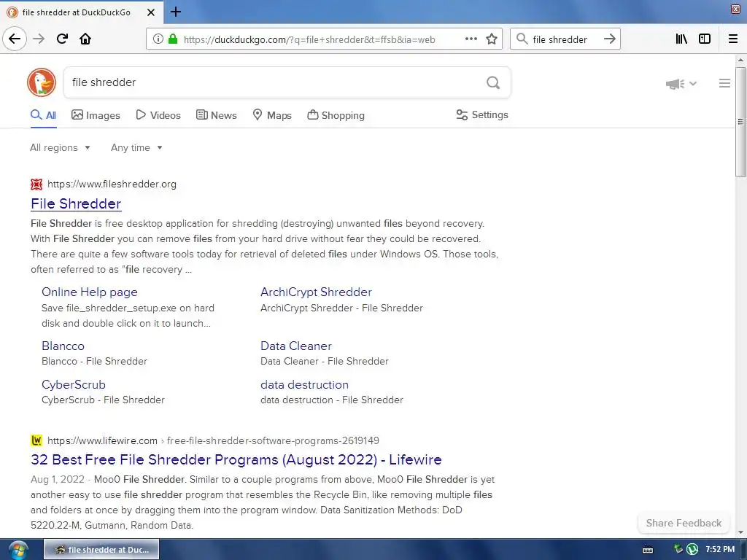Click the green secure connection padlock
This screenshot has width=747, height=560.
pyautogui.click(x=173, y=39)
